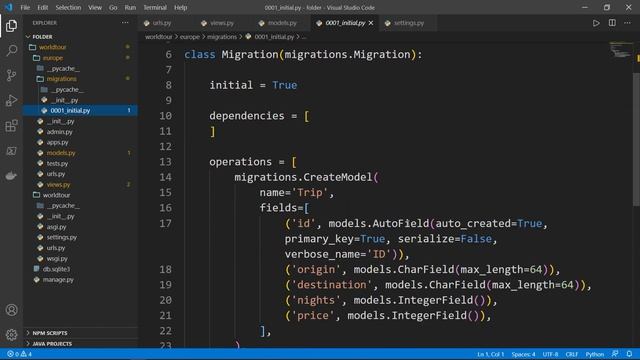Open the Manage gear icon
This screenshot has height=360, width=640.
(x=11, y=335)
